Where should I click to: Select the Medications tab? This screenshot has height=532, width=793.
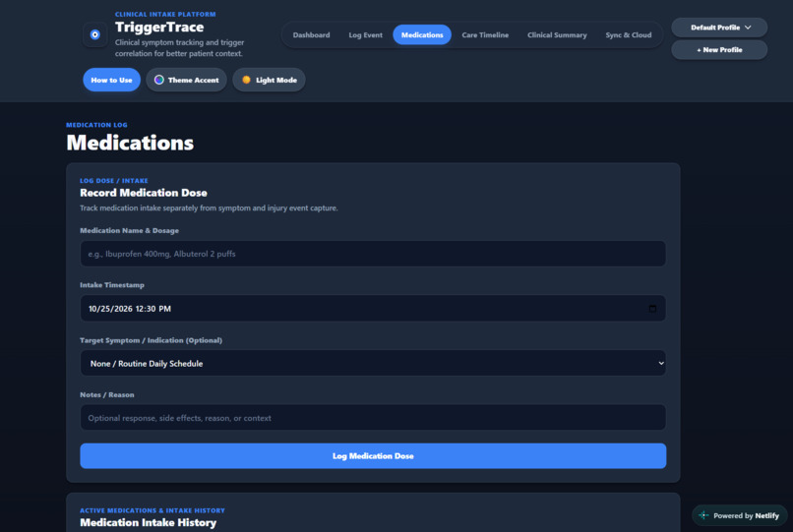click(x=422, y=34)
